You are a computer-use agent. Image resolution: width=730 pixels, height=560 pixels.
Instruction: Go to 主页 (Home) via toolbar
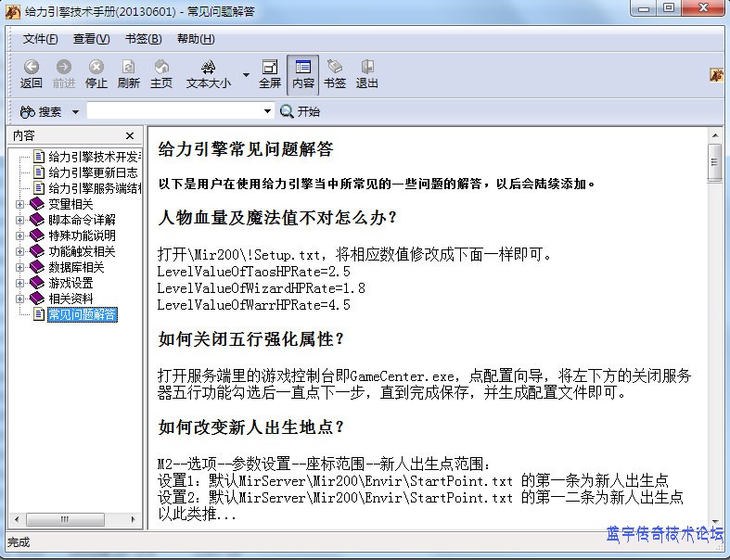161,68
